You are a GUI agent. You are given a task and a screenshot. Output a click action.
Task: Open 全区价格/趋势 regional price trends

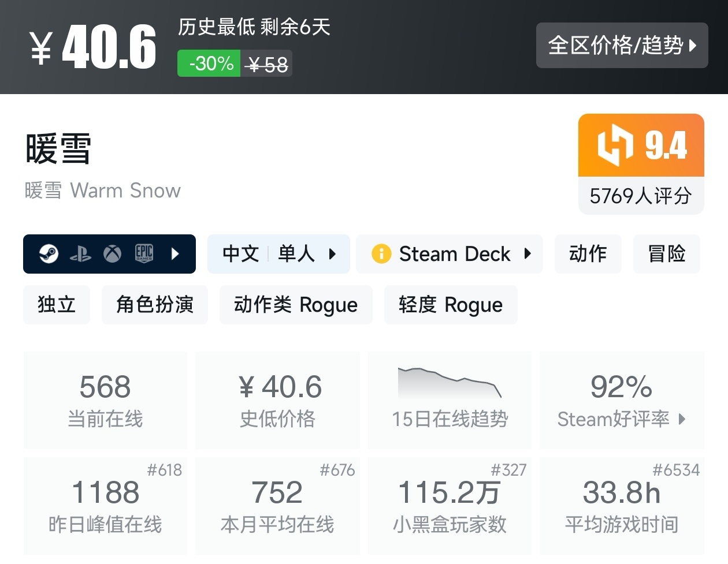[622, 46]
